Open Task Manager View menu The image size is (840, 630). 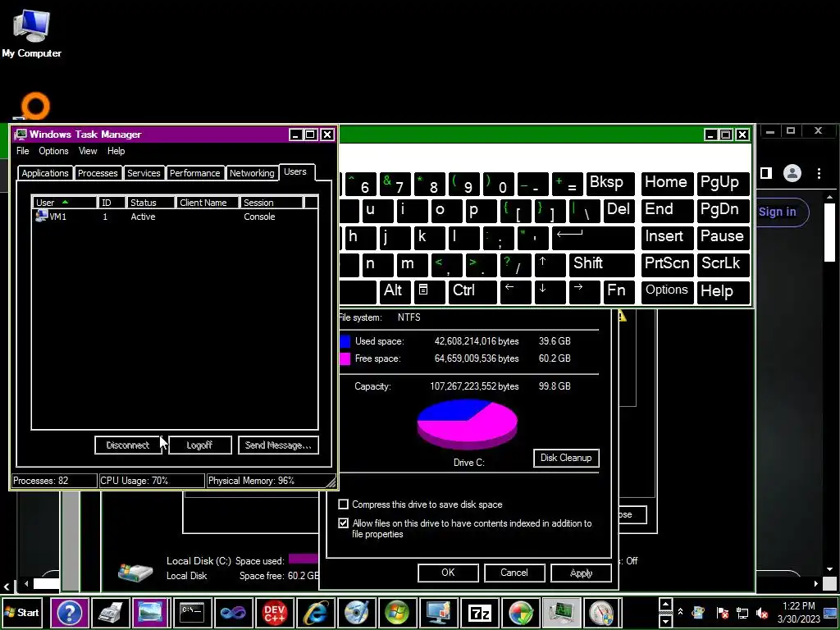[88, 151]
